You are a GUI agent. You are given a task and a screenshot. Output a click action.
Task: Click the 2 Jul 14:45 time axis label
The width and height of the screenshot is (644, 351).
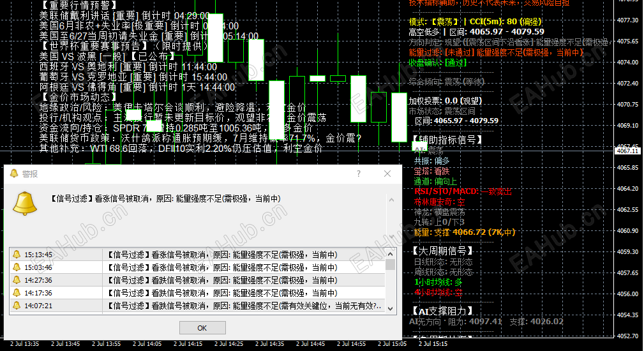click(x=310, y=344)
